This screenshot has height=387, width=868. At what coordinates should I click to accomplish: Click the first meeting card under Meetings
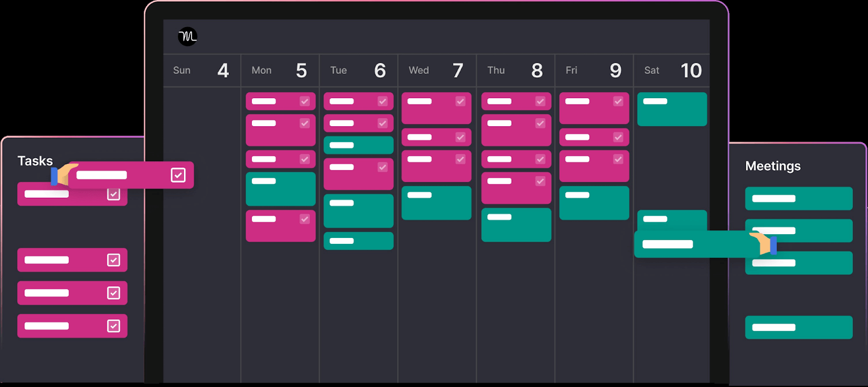[x=799, y=198]
